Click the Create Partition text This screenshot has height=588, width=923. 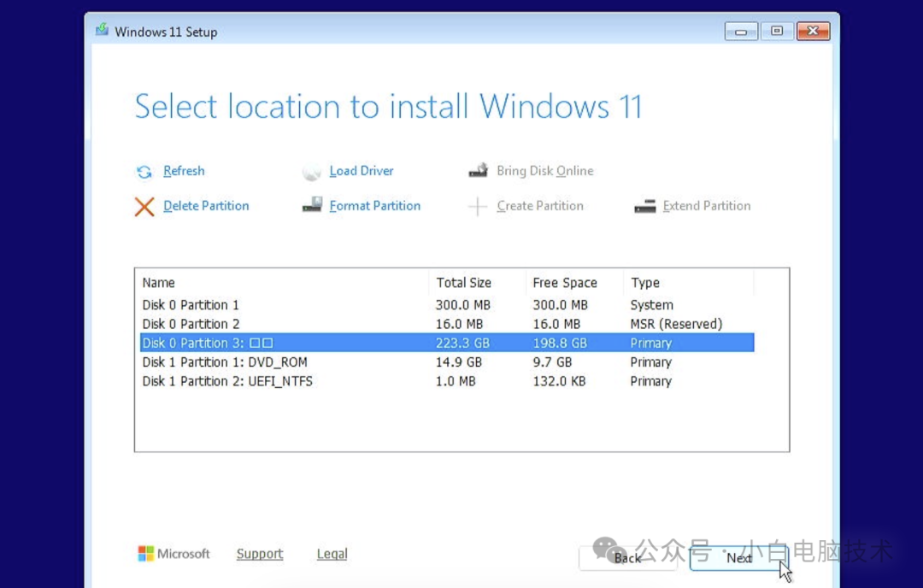click(540, 205)
